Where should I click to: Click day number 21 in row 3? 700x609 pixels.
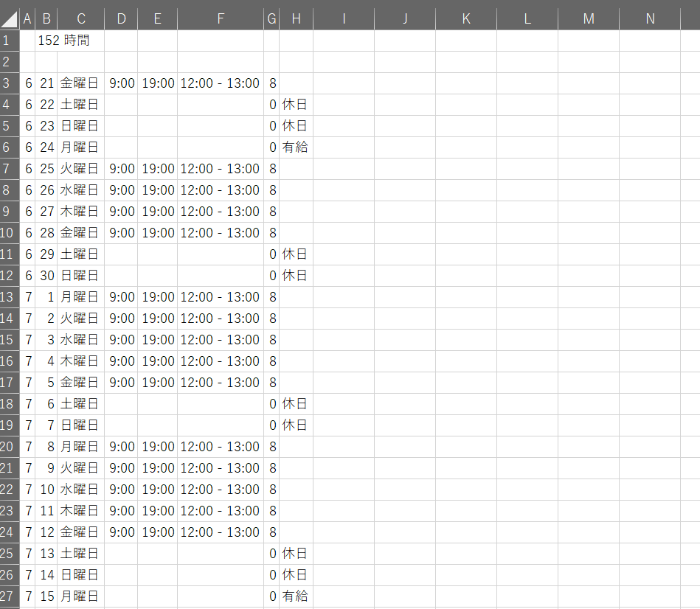coord(47,83)
